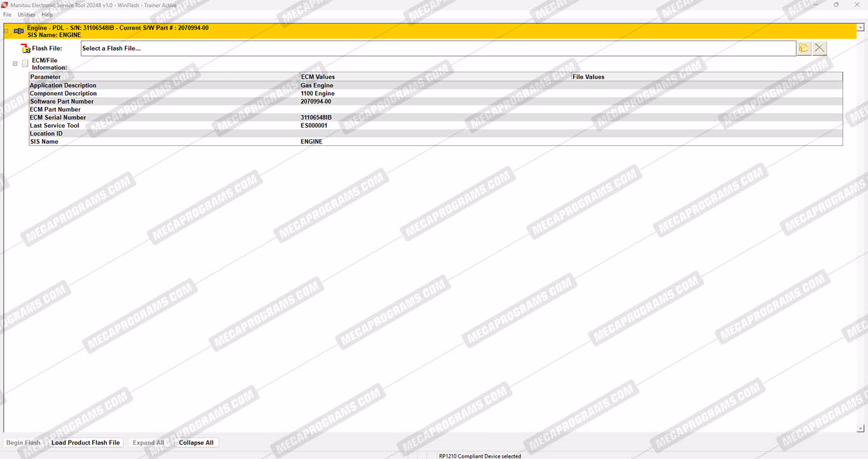Screen dimensions: 868x459
Task: Click the clear flash file X icon
Action: click(x=820, y=48)
